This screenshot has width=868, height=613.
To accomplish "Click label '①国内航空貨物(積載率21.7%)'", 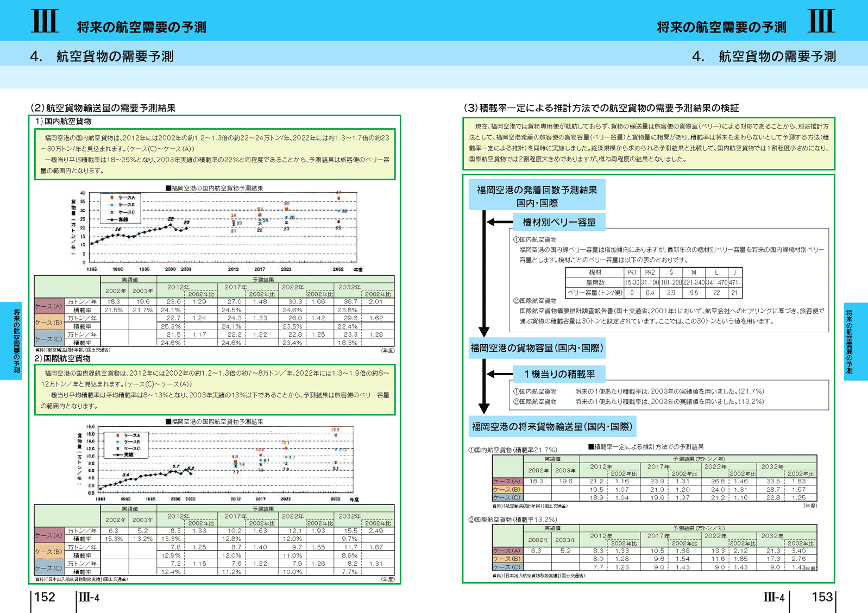I will pyautogui.click(x=513, y=450).
